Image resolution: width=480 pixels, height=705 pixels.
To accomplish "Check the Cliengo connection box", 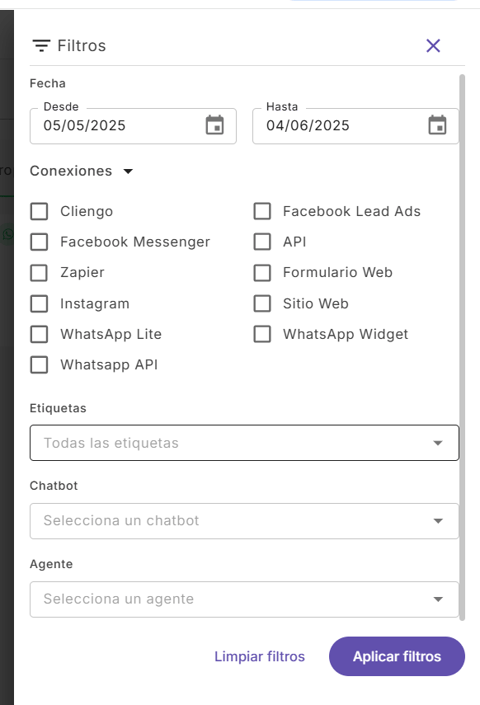I will [x=39, y=211].
